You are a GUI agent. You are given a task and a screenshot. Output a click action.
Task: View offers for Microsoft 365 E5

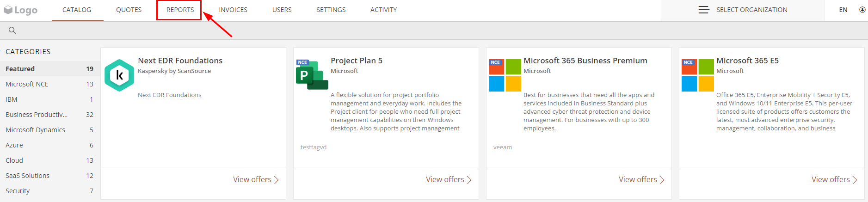click(834, 179)
